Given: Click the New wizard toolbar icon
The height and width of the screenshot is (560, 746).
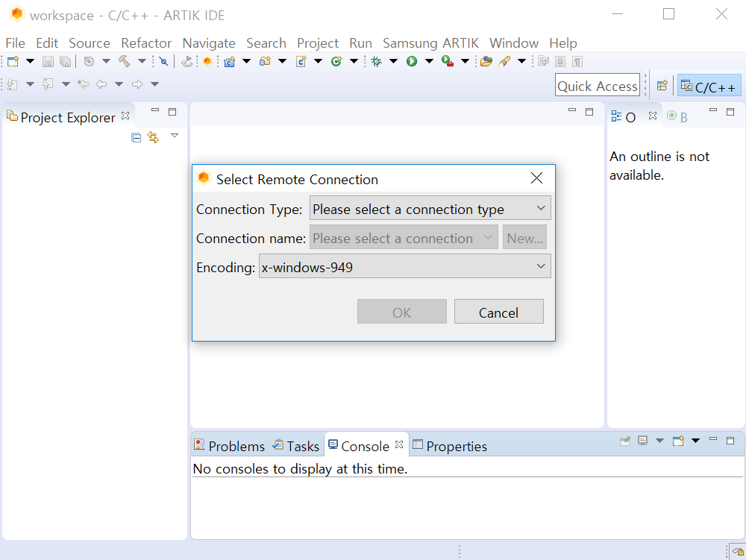Looking at the screenshot, I should coord(13,61).
